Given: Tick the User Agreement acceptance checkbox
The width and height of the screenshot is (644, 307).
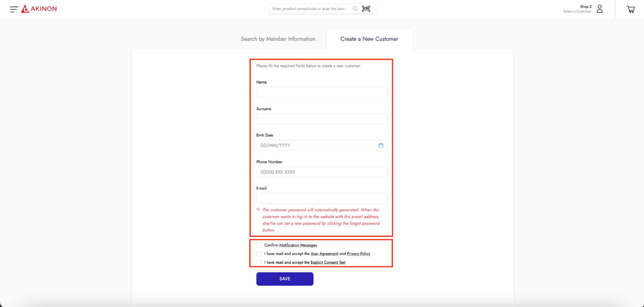Looking at the screenshot, I should 259,254.
